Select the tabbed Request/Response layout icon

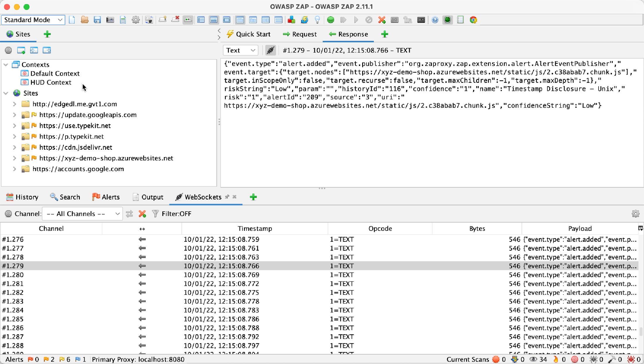click(x=240, y=20)
